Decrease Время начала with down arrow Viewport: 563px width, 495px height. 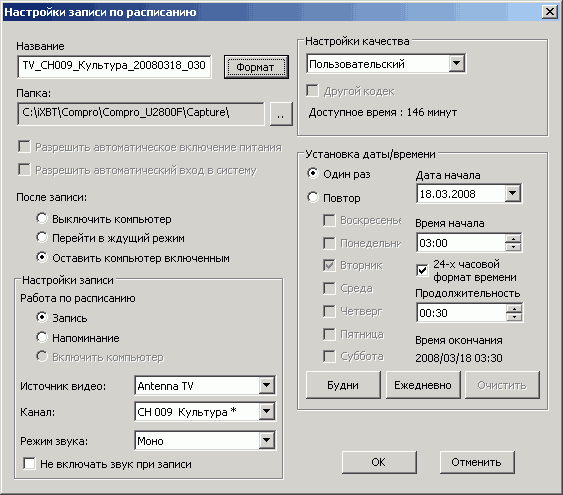coord(513,247)
